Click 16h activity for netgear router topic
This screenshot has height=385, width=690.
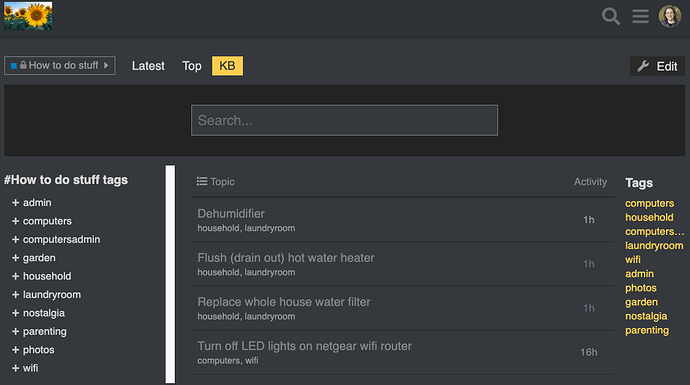coord(589,352)
